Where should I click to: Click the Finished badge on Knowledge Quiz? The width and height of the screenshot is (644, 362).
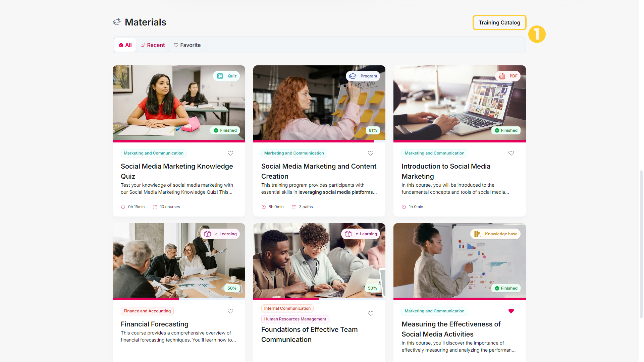point(225,130)
